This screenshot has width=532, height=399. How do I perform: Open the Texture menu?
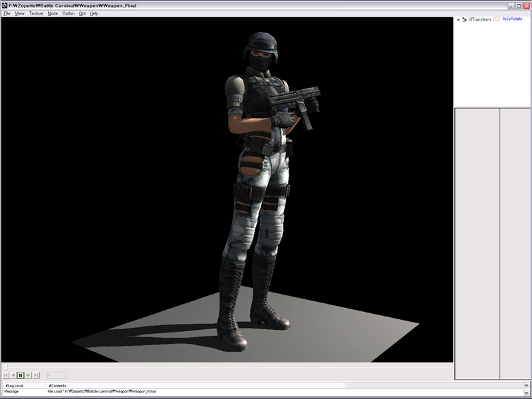[36, 13]
